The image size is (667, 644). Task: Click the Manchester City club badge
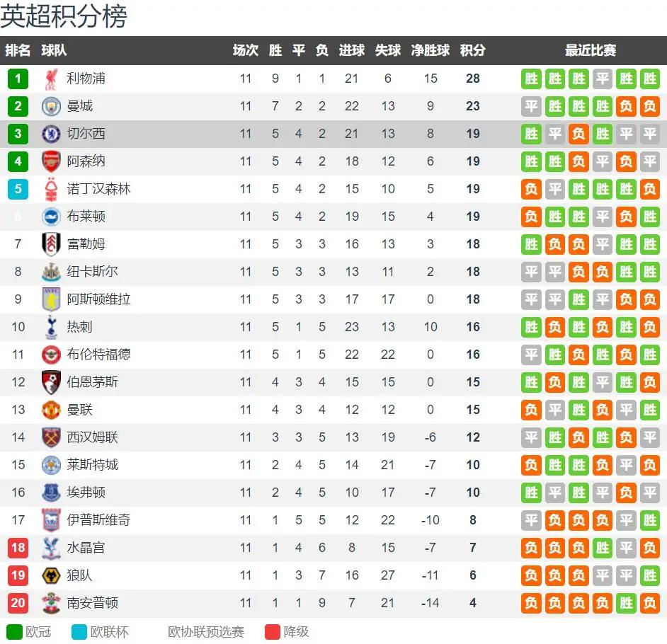51,106
